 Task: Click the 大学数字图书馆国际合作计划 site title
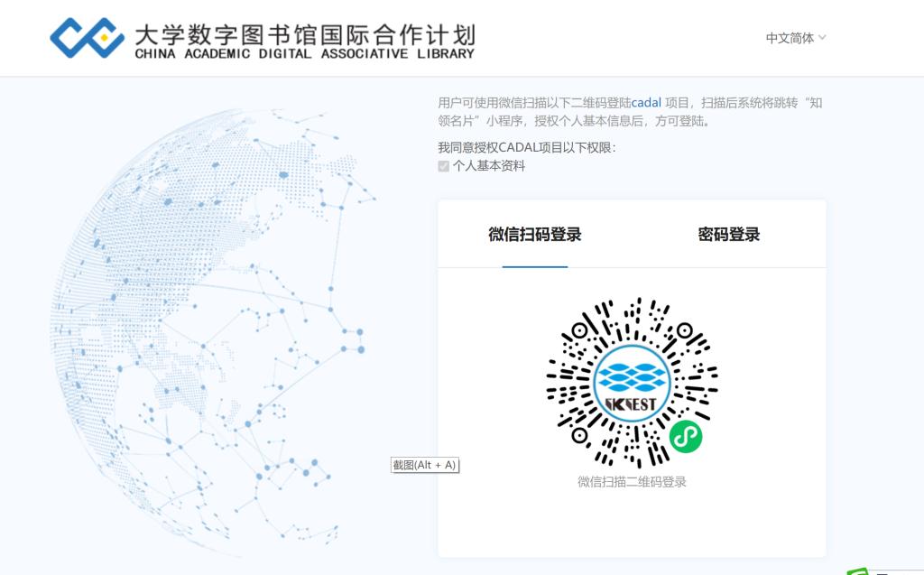(x=304, y=34)
